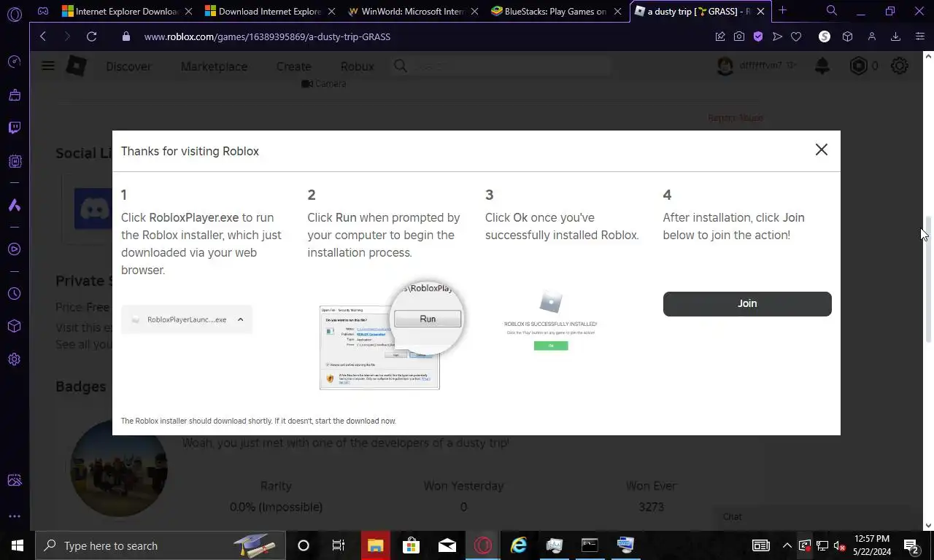The width and height of the screenshot is (934, 560).
Task: Reload the current Roblox page
Action: coord(91,36)
